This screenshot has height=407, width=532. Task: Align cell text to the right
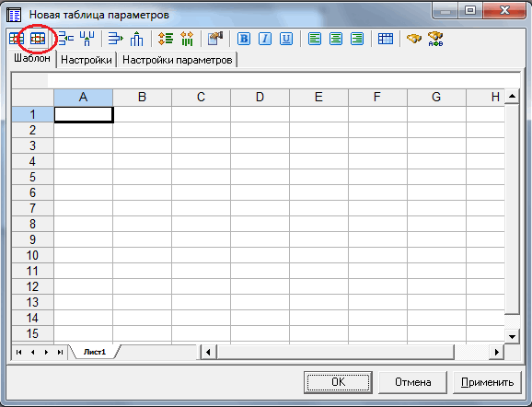tap(357, 39)
